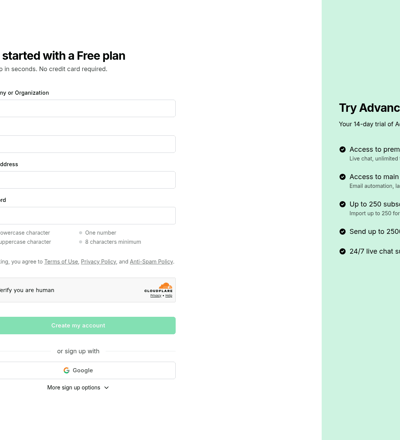Select the password input field

coord(87,216)
